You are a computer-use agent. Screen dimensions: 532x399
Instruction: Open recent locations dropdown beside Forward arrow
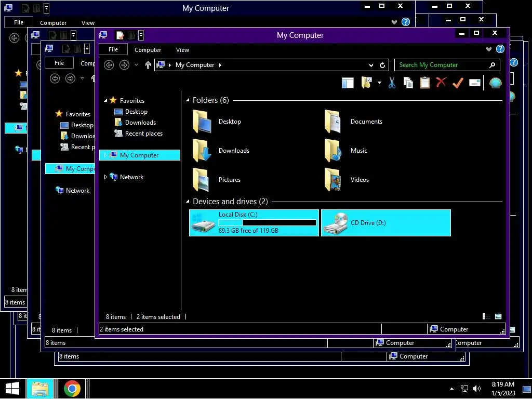pos(137,65)
